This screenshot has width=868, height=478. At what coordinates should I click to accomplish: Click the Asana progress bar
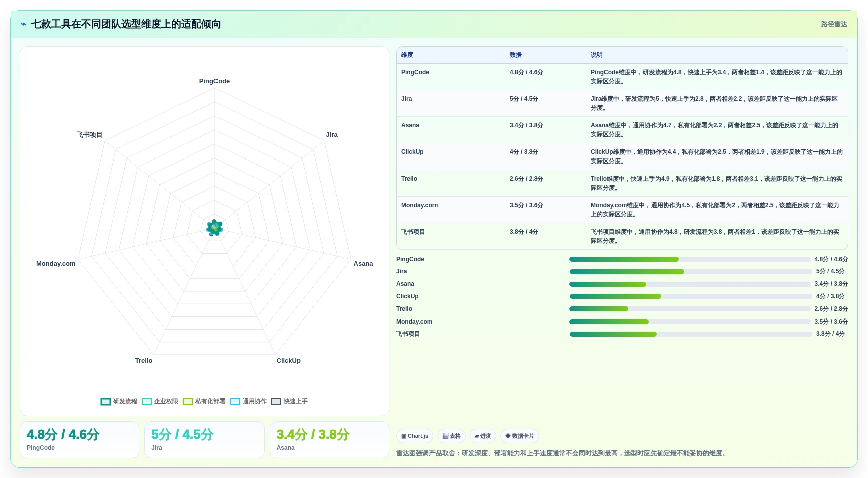(x=690, y=284)
